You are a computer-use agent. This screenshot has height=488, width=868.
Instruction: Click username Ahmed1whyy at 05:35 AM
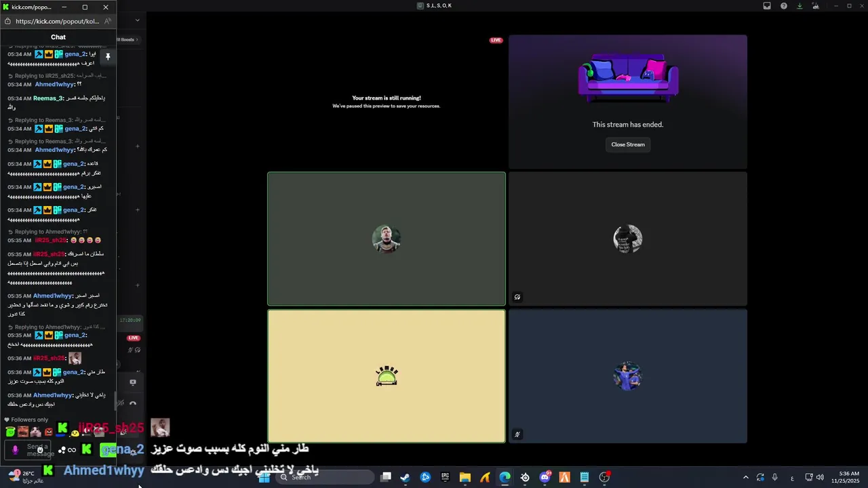(52, 296)
